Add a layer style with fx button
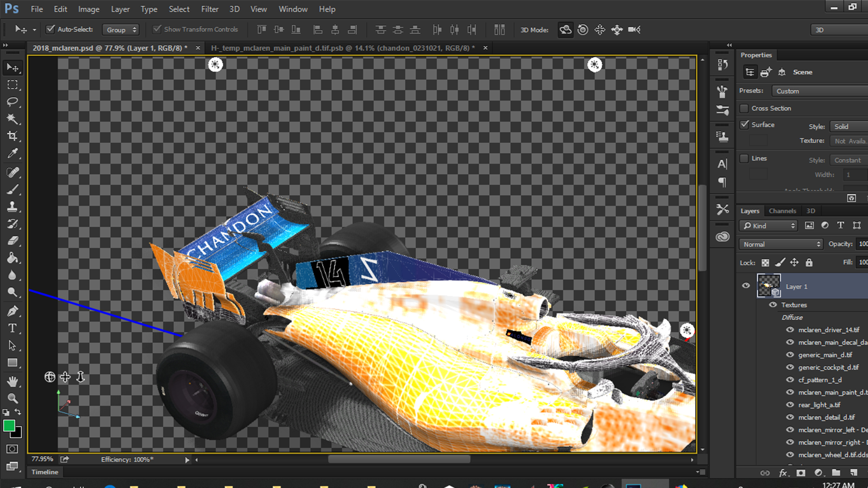868x488 pixels. tap(783, 473)
